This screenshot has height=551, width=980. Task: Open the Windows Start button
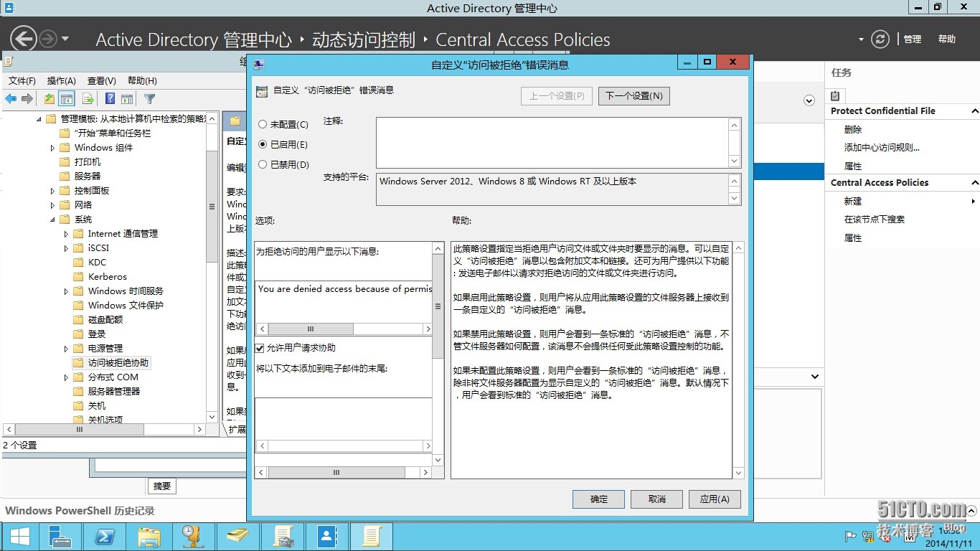19,537
